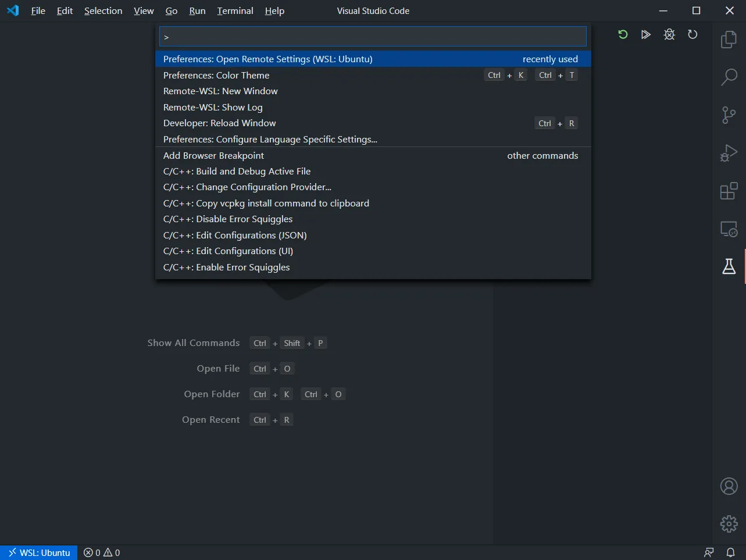
Task: Click the double-play Run All Tests icon
Action: [x=646, y=34]
